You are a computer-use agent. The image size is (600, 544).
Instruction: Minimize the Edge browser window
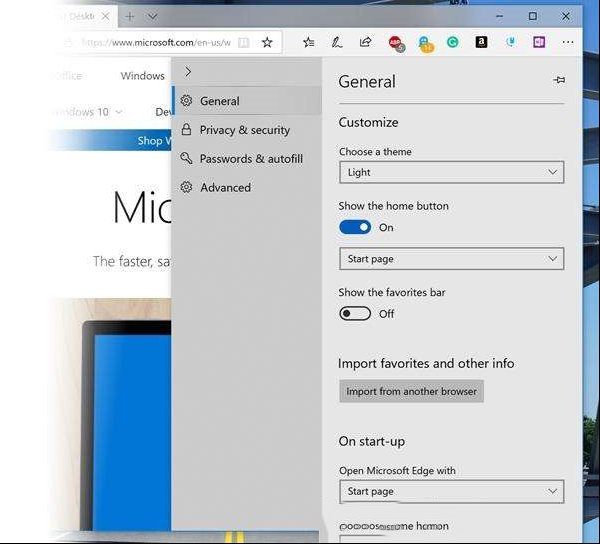click(499, 16)
